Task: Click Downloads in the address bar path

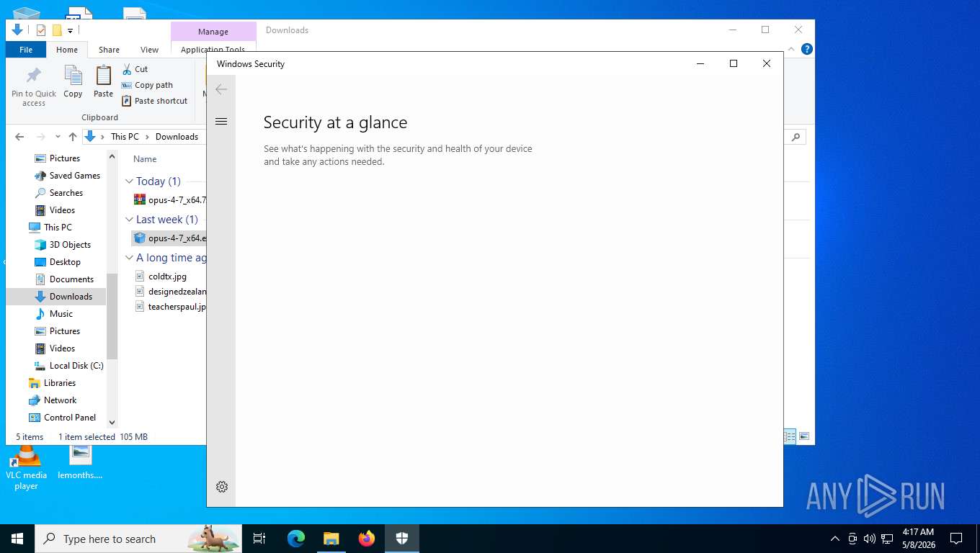Action: [177, 137]
